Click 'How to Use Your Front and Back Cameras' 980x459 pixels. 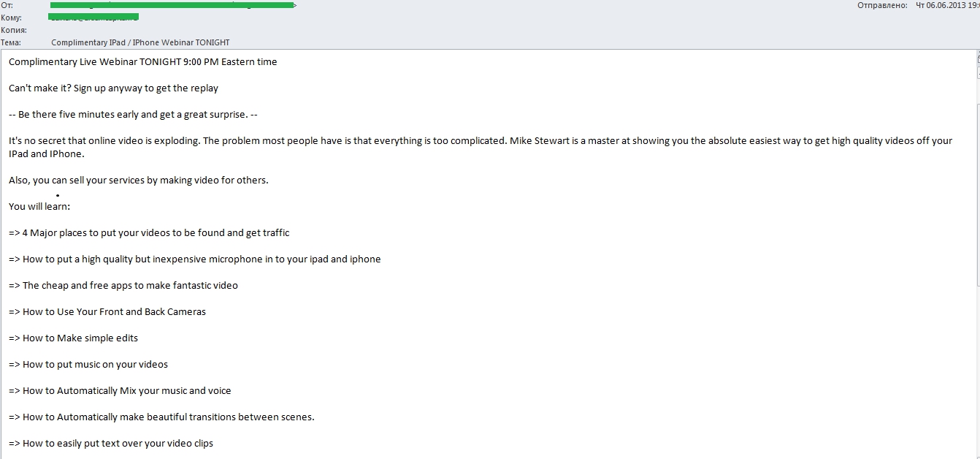click(107, 312)
